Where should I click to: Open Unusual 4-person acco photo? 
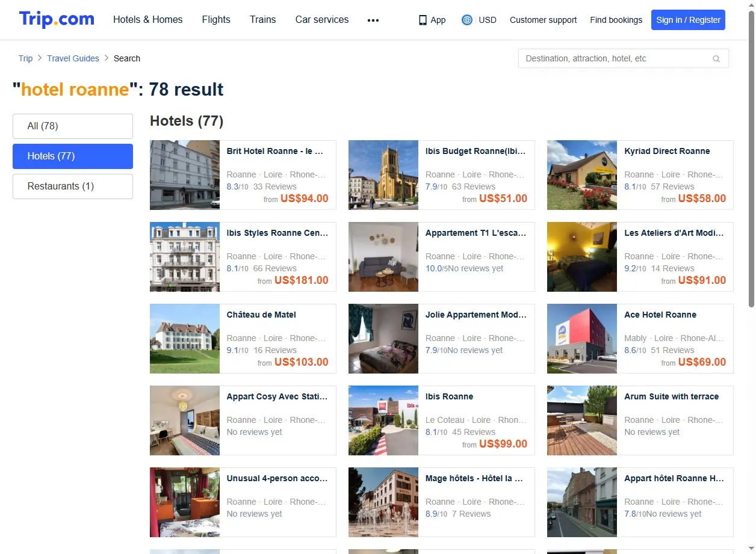tap(185, 502)
